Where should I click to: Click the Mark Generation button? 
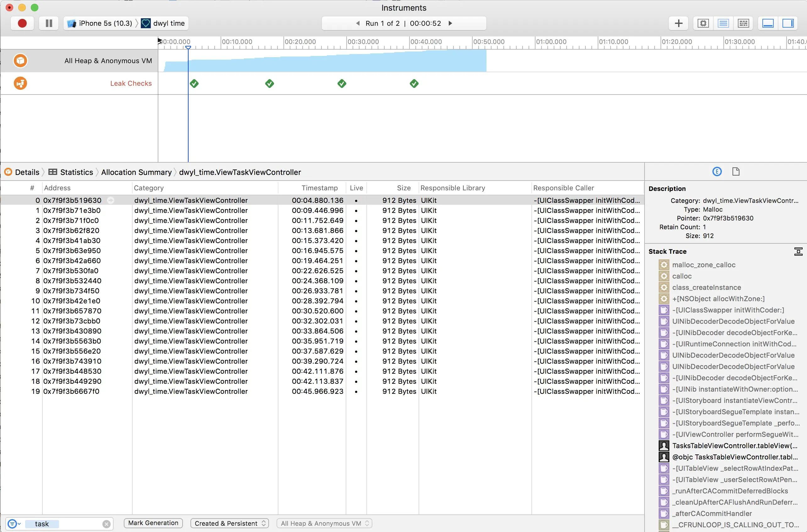click(x=153, y=523)
